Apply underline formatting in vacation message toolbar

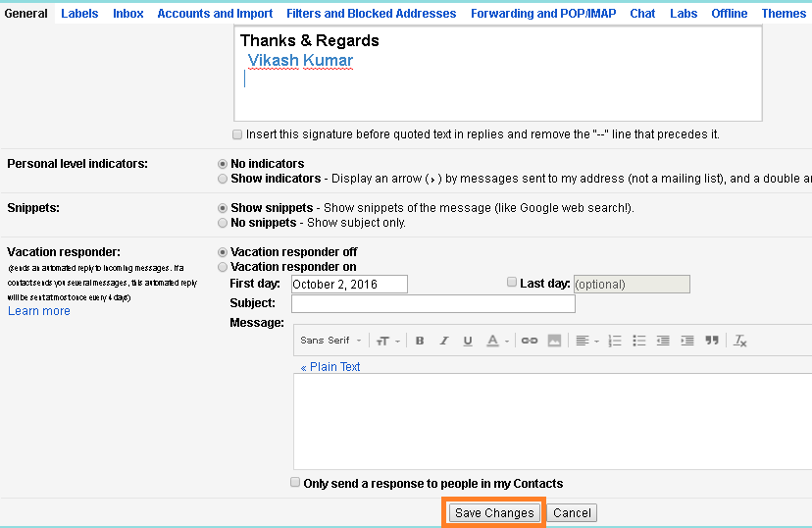coord(468,341)
